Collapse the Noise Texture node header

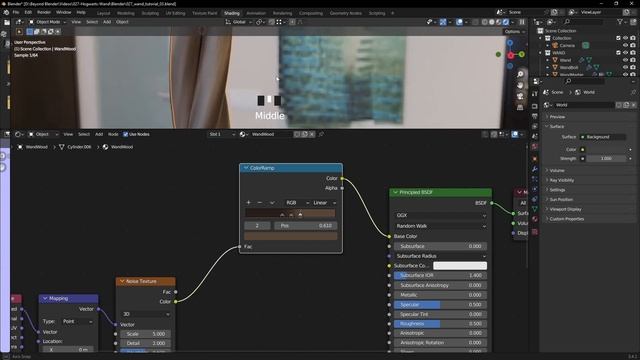[x=122, y=281]
